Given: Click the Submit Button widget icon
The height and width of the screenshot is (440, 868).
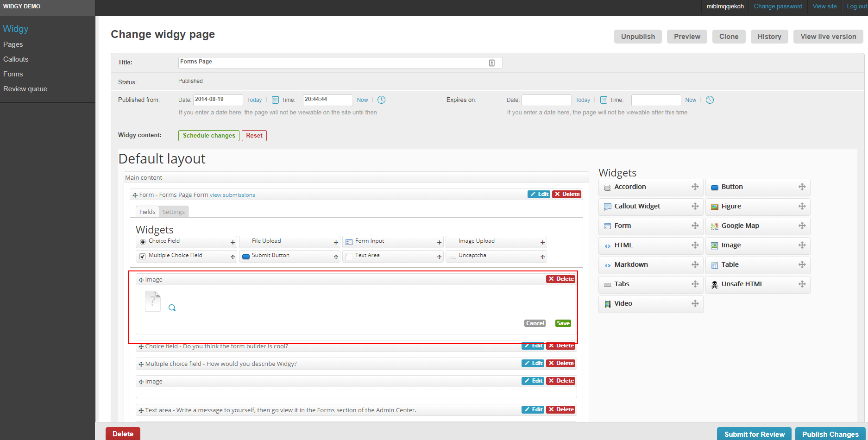Looking at the screenshot, I should tap(246, 256).
